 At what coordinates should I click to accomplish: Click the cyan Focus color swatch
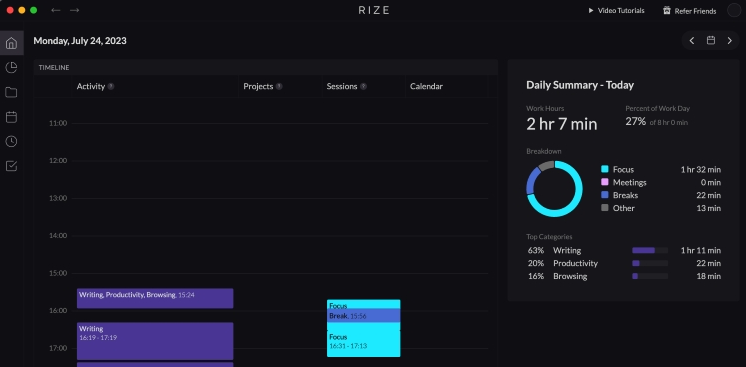605,169
